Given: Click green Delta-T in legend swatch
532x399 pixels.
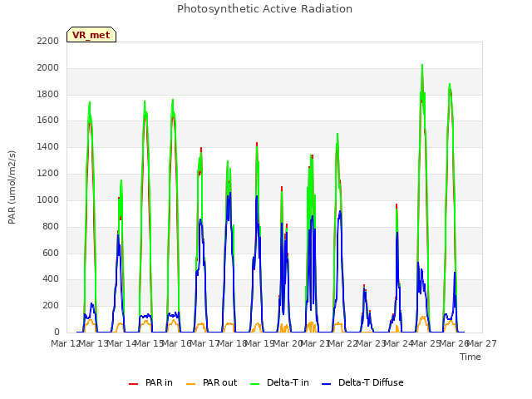Looking at the screenshot, I should coord(255,384).
